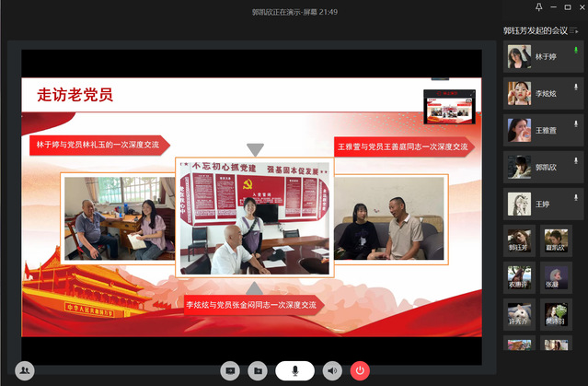Click the gray up-arrow below the center photo
Screen dimensions: 588x386
point(255,287)
